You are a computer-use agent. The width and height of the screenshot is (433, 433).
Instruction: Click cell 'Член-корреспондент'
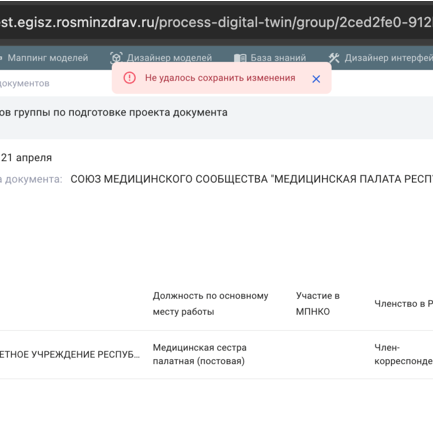point(403,354)
